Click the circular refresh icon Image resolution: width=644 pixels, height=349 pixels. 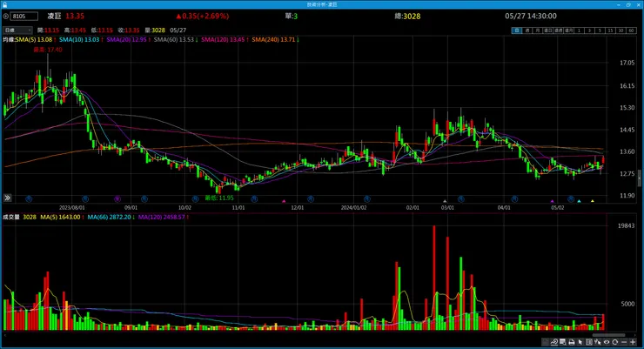[614, 342]
